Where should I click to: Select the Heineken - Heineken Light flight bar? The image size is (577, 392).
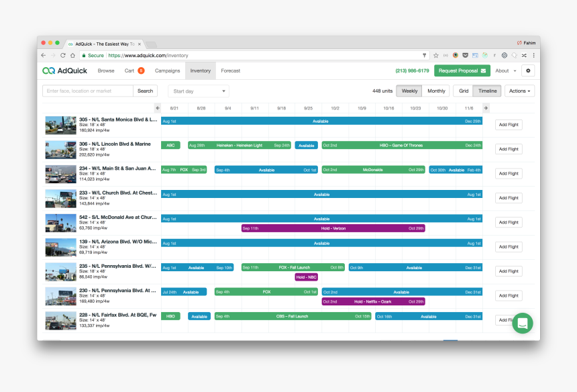coord(240,146)
